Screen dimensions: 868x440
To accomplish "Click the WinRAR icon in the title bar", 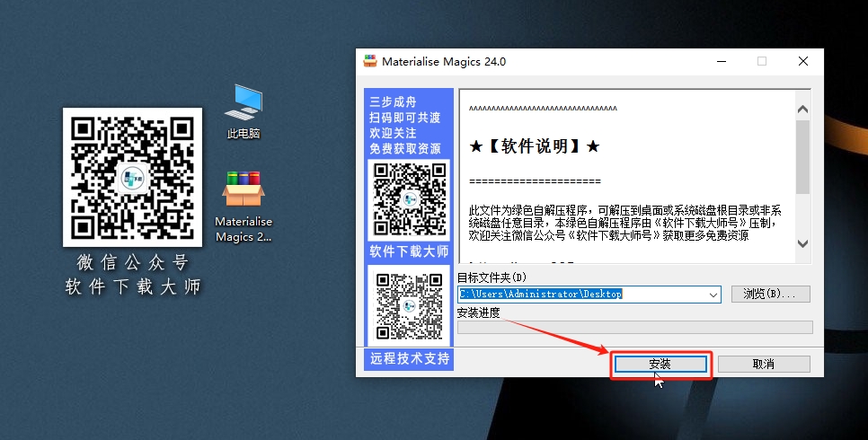I will (x=370, y=61).
